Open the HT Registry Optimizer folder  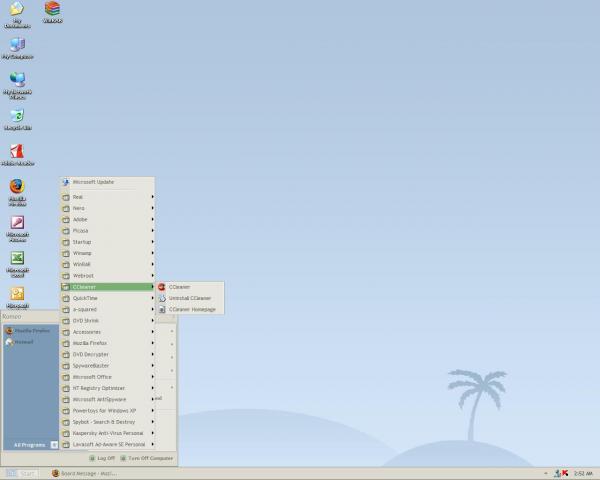click(x=108, y=388)
